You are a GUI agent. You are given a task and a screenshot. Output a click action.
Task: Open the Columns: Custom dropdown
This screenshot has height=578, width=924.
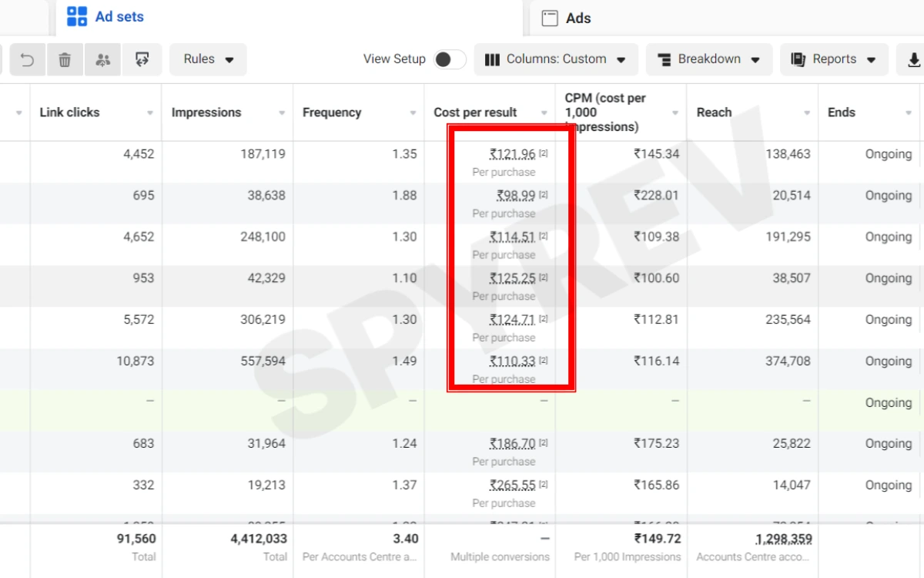coord(555,59)
